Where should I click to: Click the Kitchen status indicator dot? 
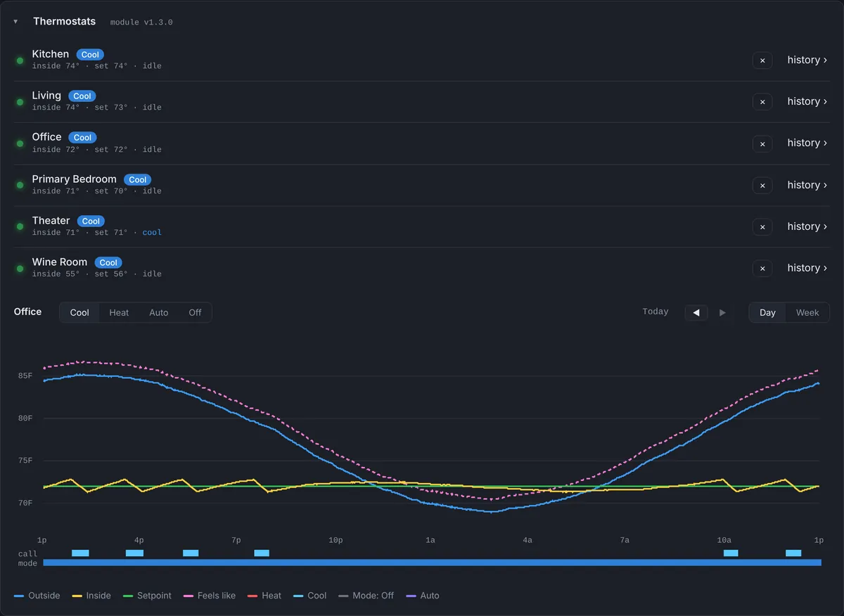[20, 60]
